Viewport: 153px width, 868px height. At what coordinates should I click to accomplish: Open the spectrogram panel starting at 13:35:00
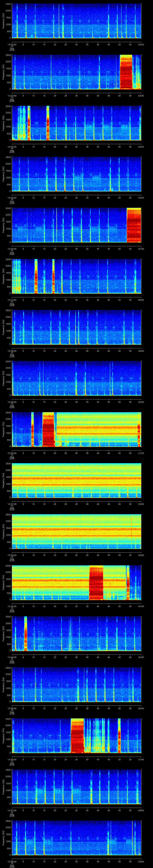tap(76, 685)
